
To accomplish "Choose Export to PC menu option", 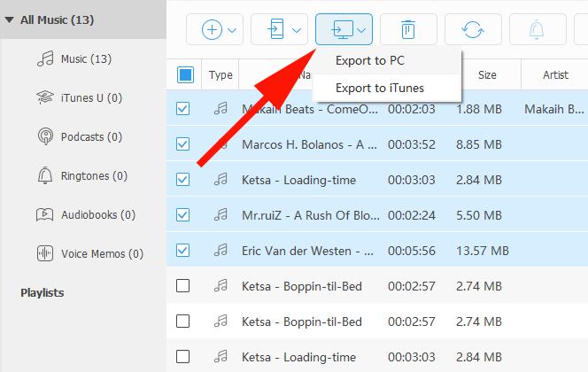I will [x=370, y=60].
